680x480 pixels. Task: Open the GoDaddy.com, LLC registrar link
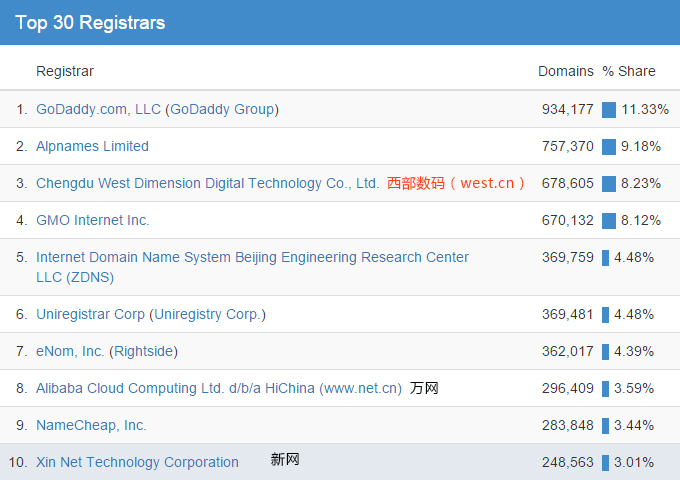[98, 109]
